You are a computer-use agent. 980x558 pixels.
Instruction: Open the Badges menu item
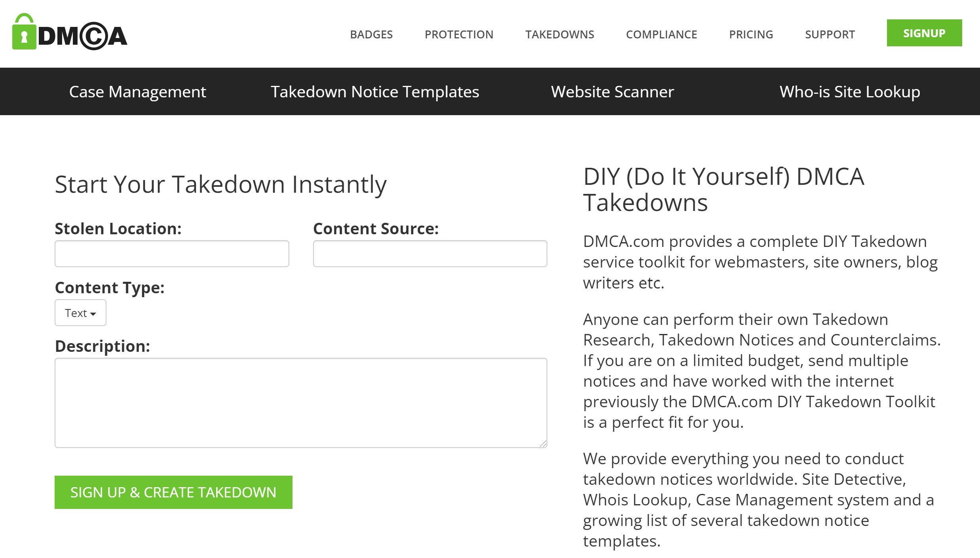[x=371, y=34]
